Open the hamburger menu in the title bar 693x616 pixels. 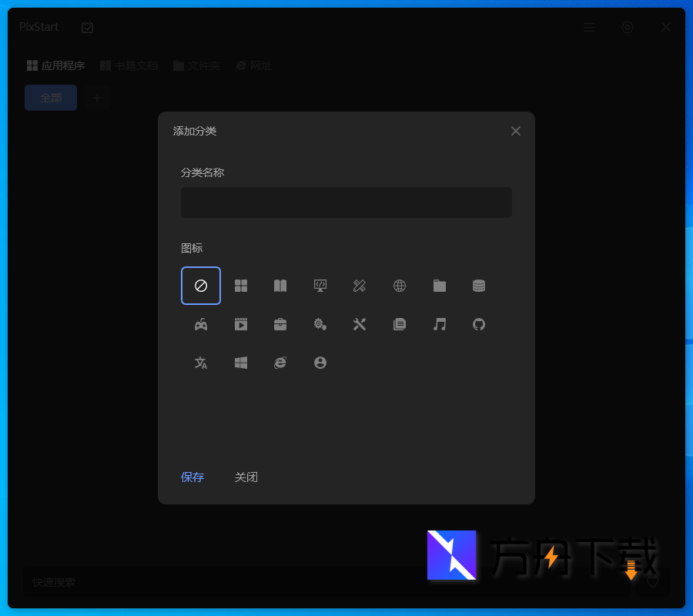[589, 27]
